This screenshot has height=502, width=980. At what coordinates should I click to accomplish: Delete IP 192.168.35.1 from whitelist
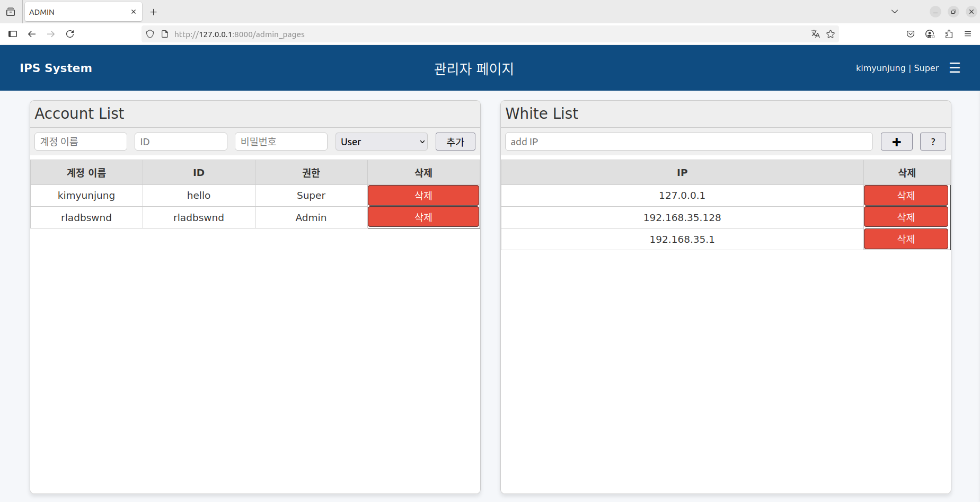tap(906, 239)
